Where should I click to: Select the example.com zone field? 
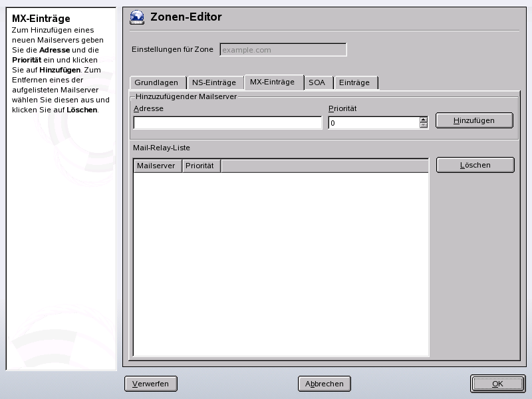pos(283,49)
